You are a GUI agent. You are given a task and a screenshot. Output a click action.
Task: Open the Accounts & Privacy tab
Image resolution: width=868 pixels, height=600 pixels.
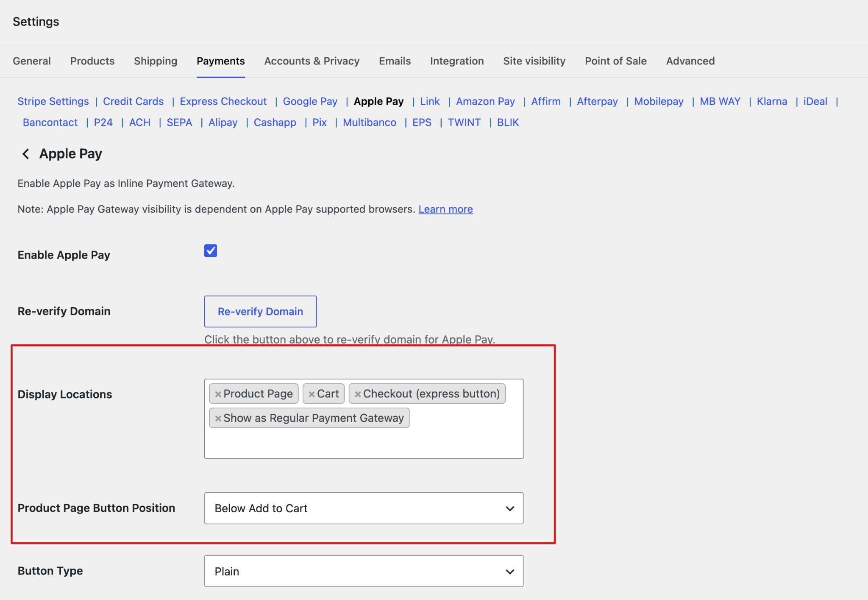312,61
